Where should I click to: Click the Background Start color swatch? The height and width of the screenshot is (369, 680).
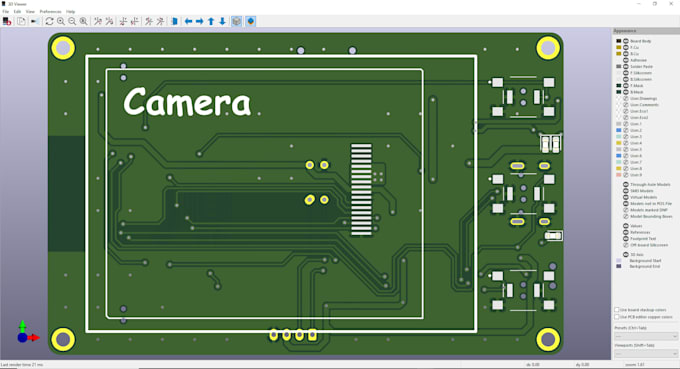coord(619,261)
